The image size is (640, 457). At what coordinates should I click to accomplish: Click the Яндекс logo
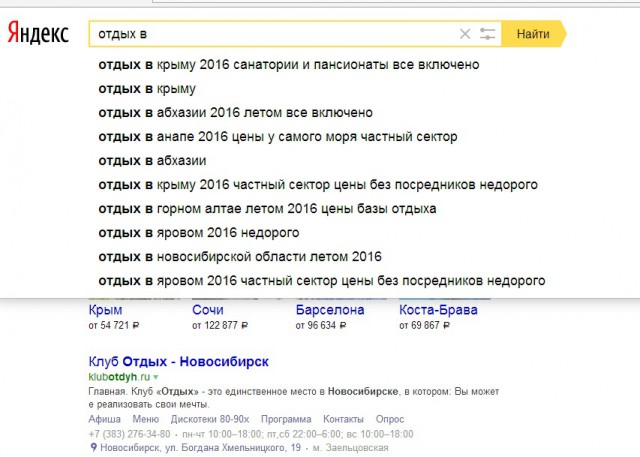point(38,33)
